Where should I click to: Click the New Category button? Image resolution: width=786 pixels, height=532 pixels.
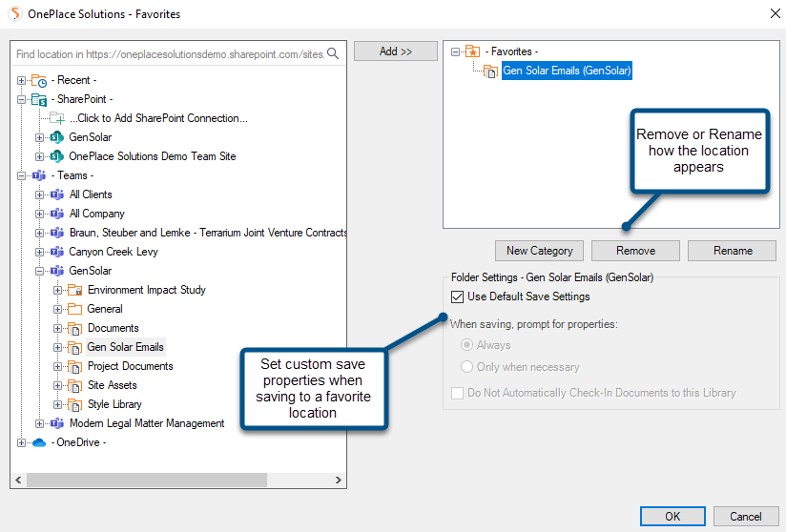tap(539, 251)
